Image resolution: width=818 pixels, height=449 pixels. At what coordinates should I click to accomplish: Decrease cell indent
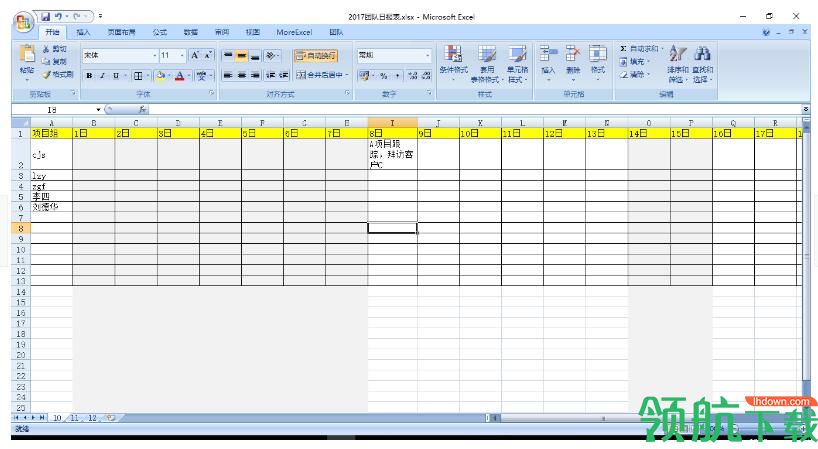pyautogui.click(x=270, y=75)
